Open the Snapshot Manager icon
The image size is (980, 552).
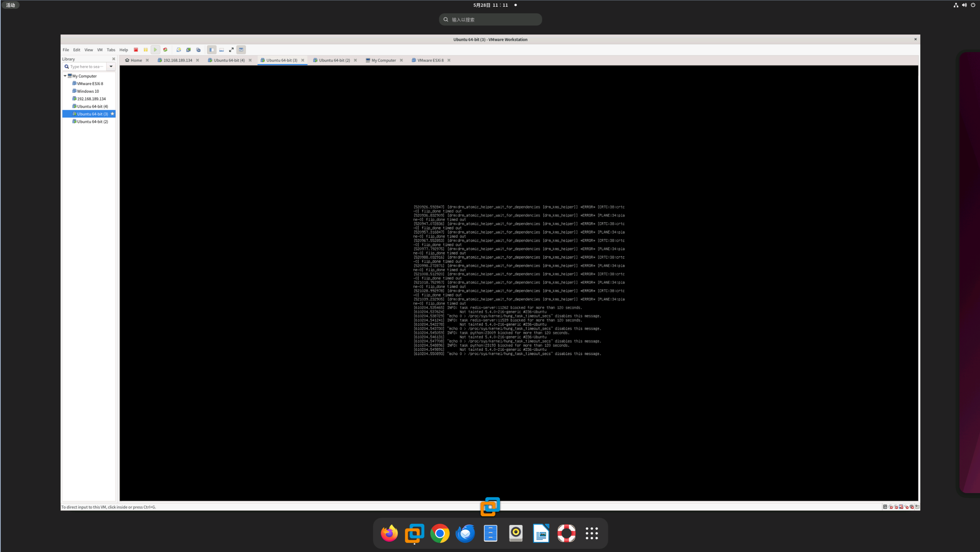[198, 50]
